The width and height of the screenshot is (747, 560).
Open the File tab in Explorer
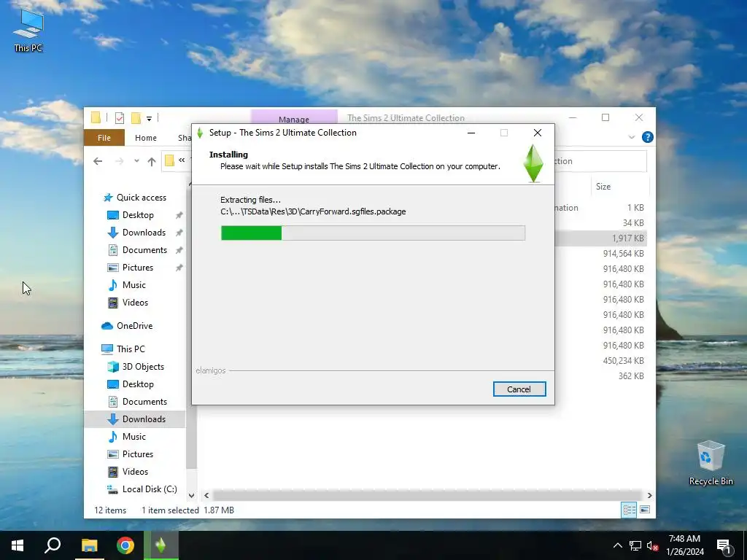tap(104, 138)
